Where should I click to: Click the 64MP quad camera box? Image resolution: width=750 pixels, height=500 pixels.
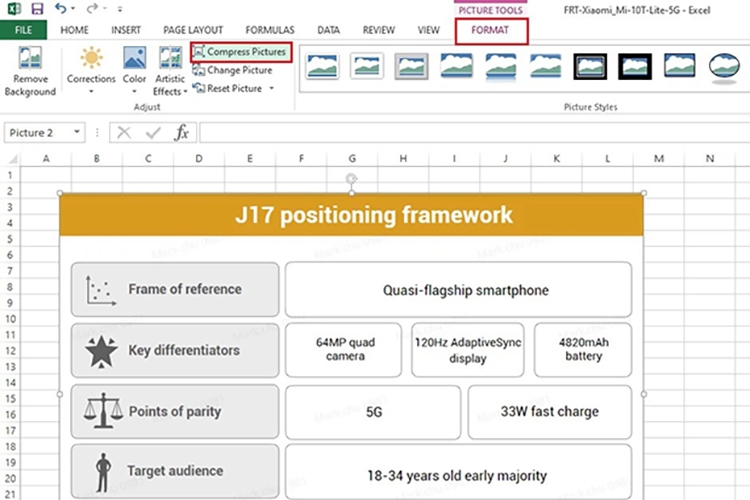pos(343,350)
